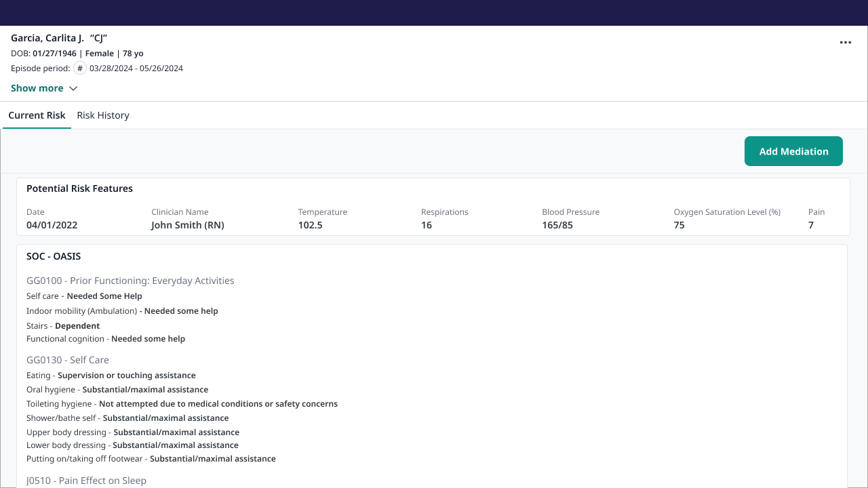Click GG0130 - Self Care section title

[68, 360]
